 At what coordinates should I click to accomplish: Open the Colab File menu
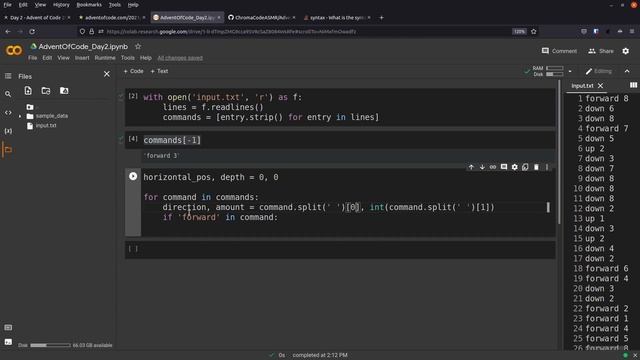(33, 58)
